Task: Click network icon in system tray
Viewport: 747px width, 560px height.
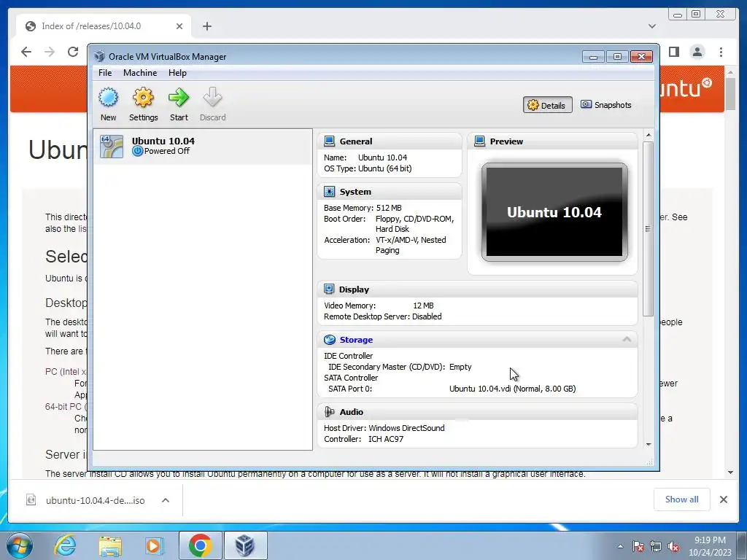Action: point(656,547)
